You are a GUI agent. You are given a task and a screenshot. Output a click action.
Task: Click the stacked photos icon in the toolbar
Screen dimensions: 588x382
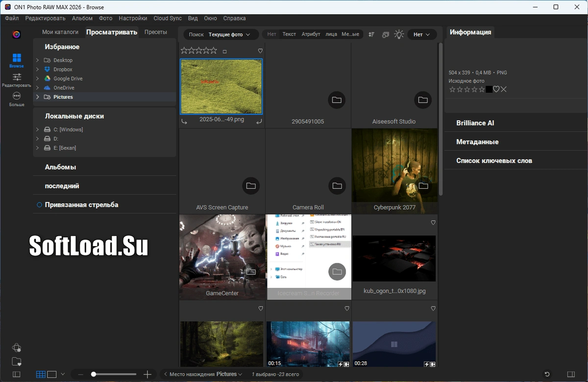pos(386,34)
